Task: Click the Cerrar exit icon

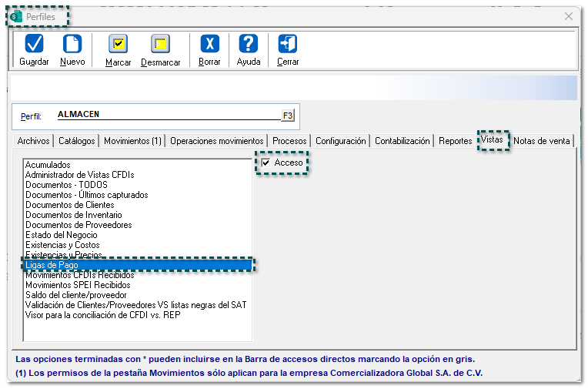Action: (288, 44)
